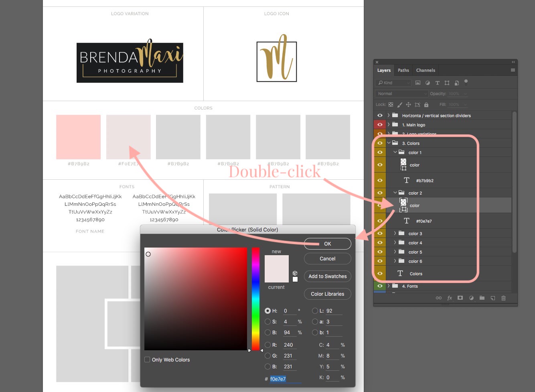Switch to the Channels tab
The image size is (535, 392).
pyautogui.click(x=426, y=70)
